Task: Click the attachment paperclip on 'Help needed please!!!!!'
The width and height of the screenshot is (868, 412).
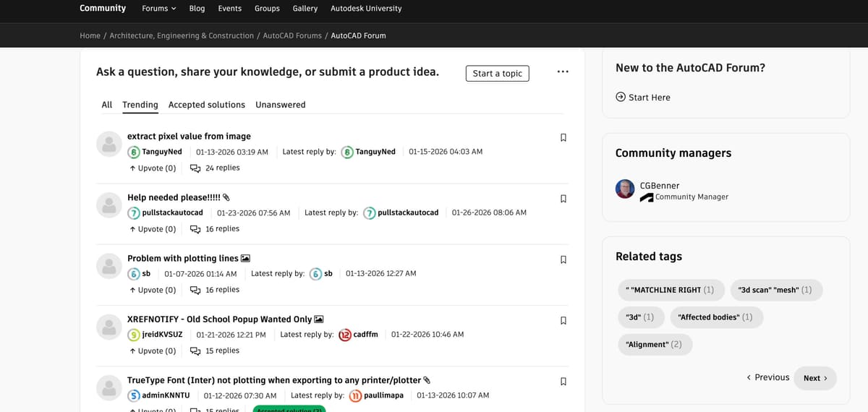Action: click(226, 197)
